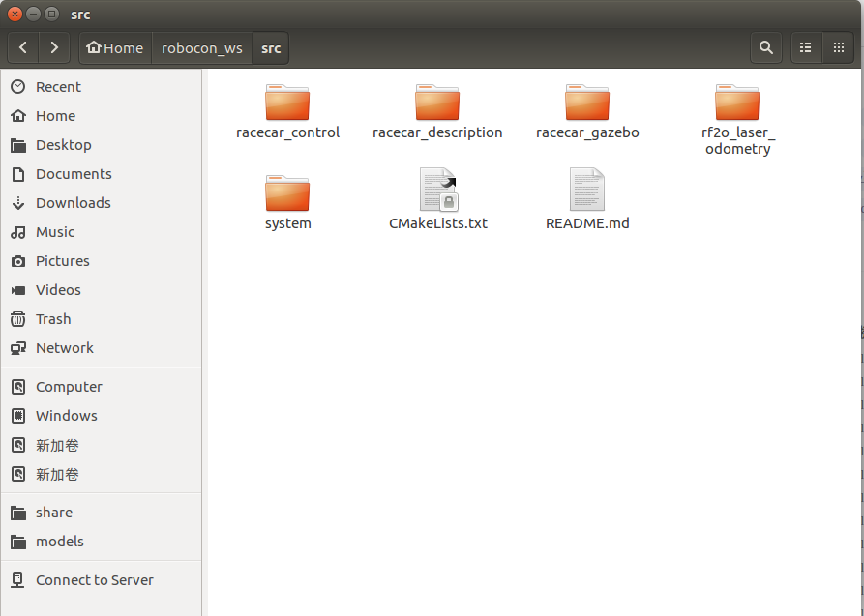The width and height of the screenshot is (864, 616).
Task: Select the CMakeLists.txt file icon
Action: [438, 190]
